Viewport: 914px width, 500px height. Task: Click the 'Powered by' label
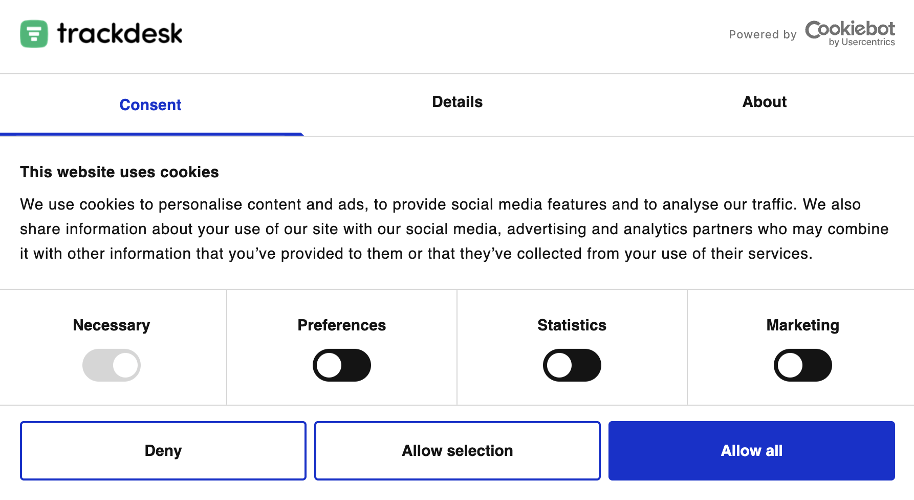762,34
